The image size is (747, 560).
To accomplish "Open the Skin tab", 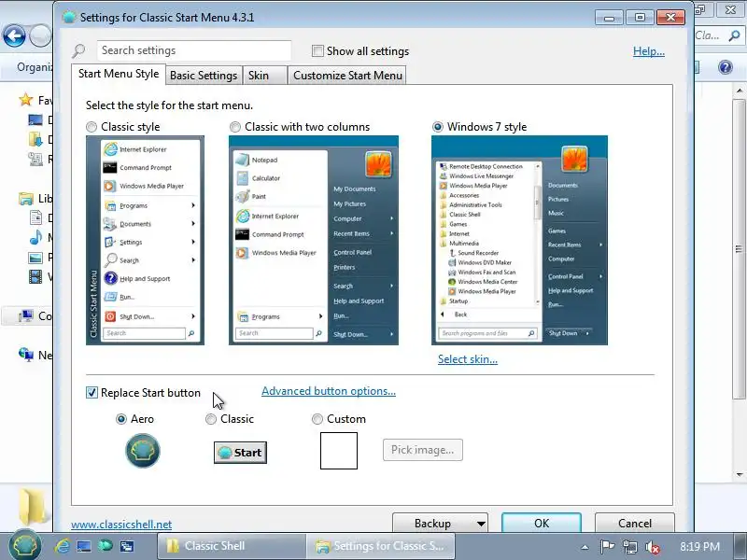I will [264, 76].
